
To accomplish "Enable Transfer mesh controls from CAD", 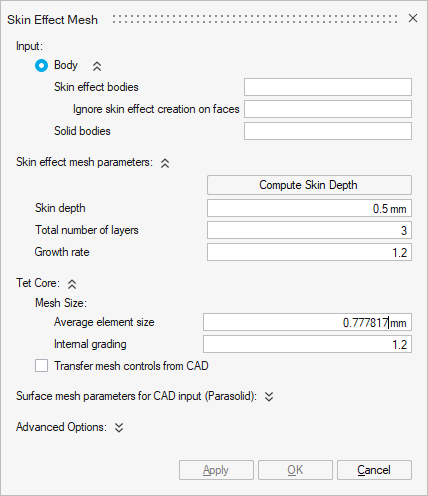I will [41, 366].
